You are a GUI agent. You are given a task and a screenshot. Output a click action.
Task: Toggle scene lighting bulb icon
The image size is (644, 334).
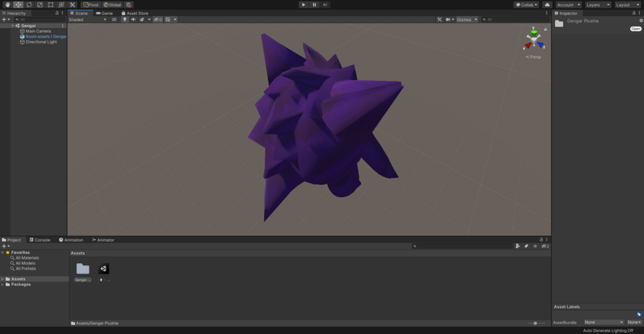tap(124, 19)
